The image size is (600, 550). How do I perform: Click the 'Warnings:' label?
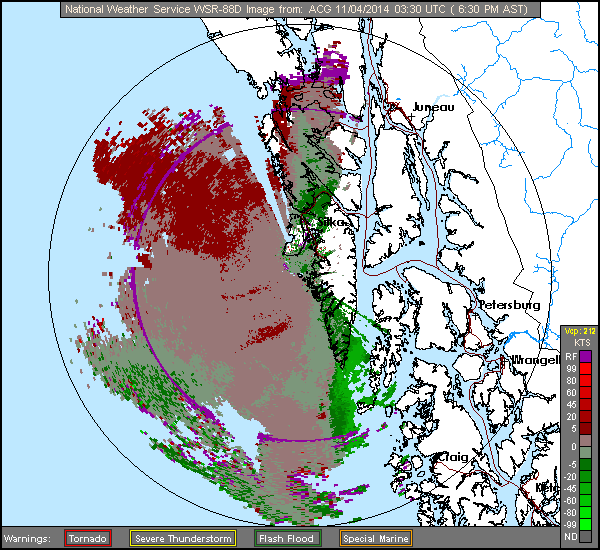tap(27, 539)
